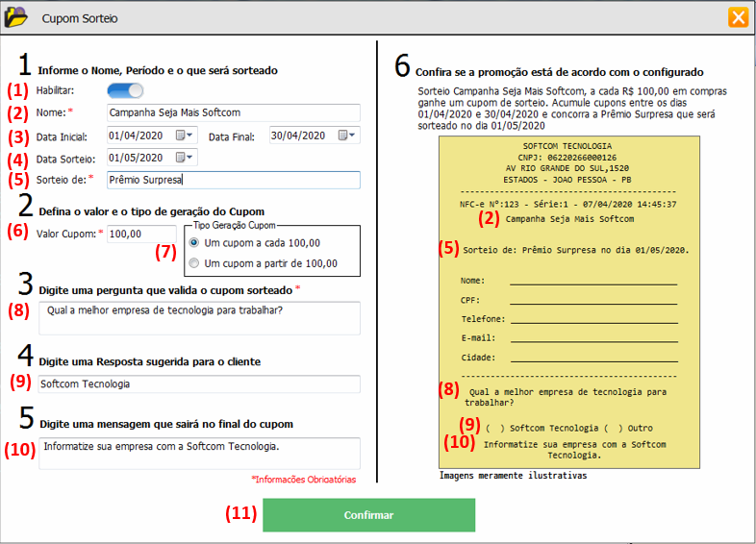Click the Valor Cupom amount field
The image size is (756, 544).
pyautogui.click(x=140, y=234)
